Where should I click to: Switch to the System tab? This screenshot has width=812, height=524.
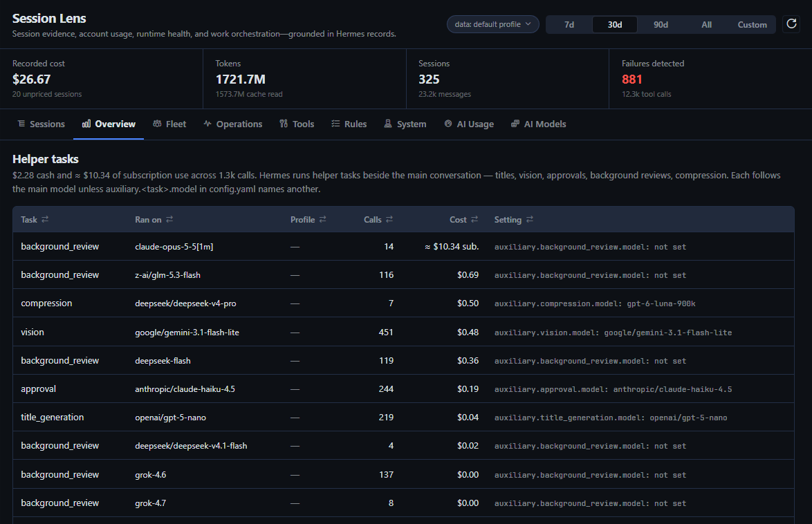405,124
